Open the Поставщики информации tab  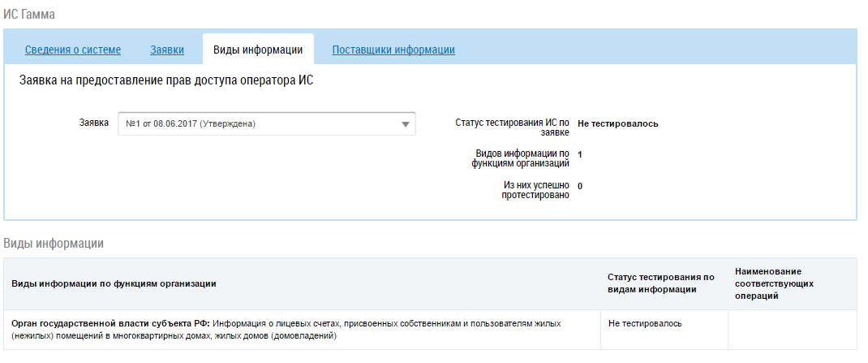[393, 50]
